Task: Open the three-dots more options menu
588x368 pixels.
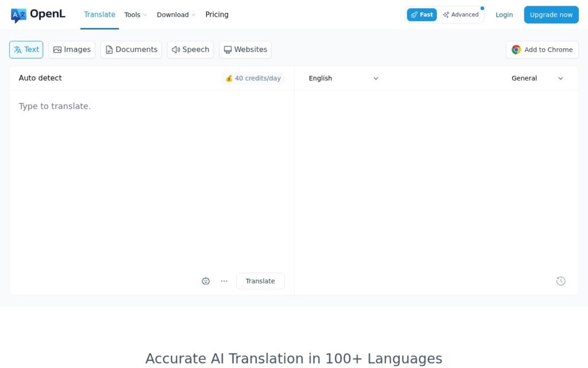Action: 224,281
